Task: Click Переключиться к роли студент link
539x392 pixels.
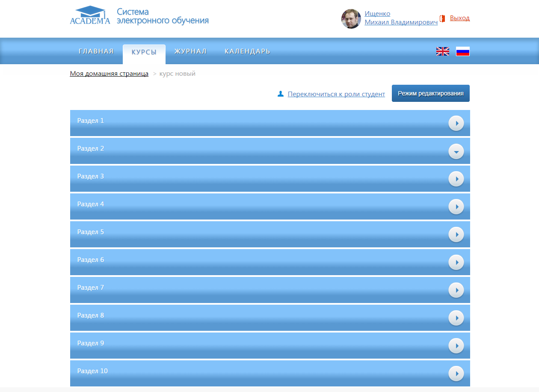Action: [336, 94]
